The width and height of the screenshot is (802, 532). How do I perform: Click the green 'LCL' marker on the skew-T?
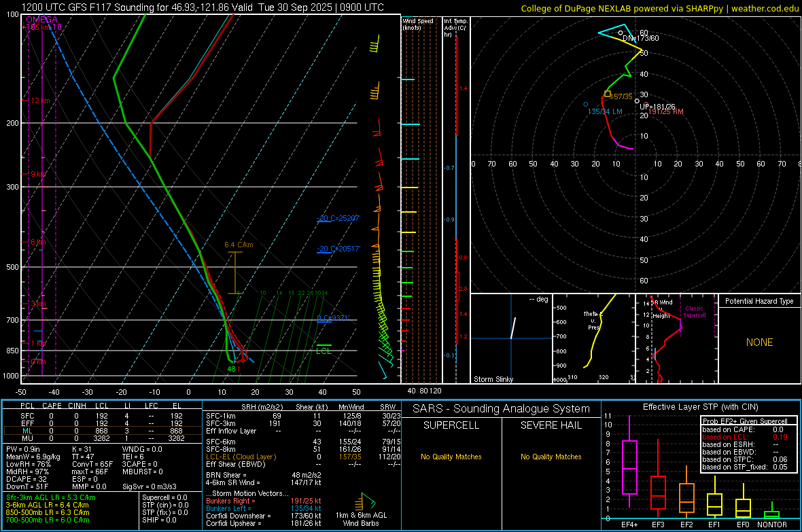324,351
